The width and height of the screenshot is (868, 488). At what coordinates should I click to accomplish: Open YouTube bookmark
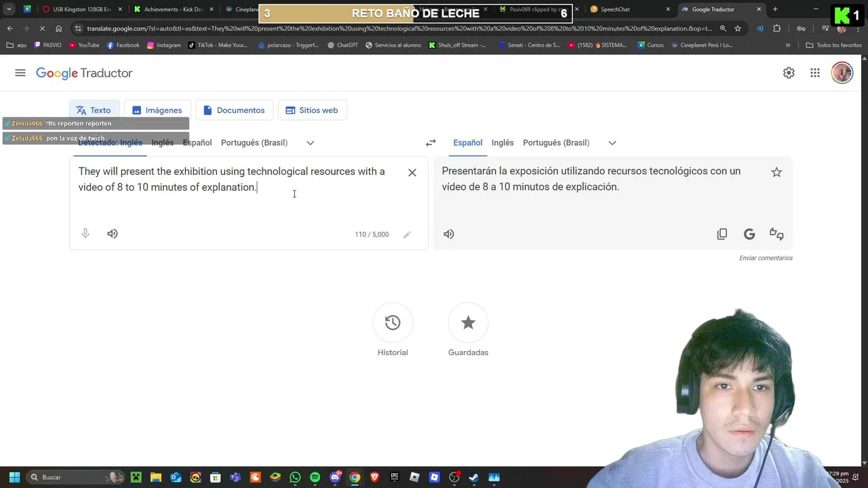pyautogui.click(x=84, y=45)
